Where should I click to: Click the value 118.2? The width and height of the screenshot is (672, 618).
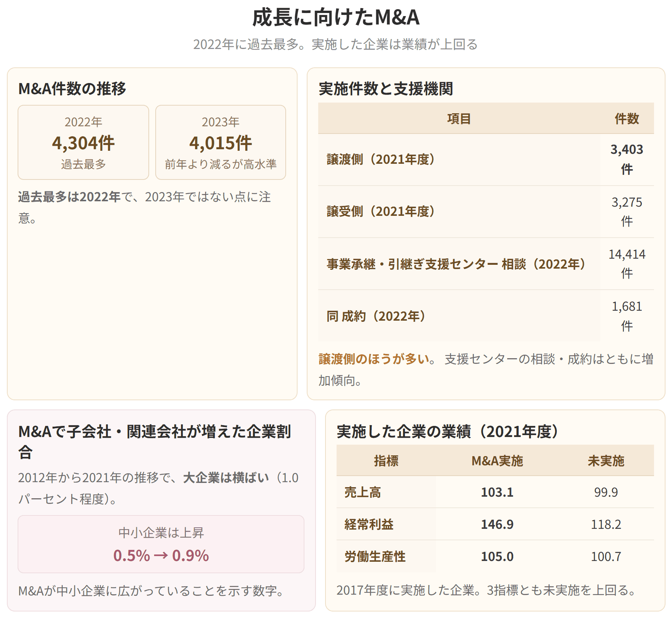(606, 524)
